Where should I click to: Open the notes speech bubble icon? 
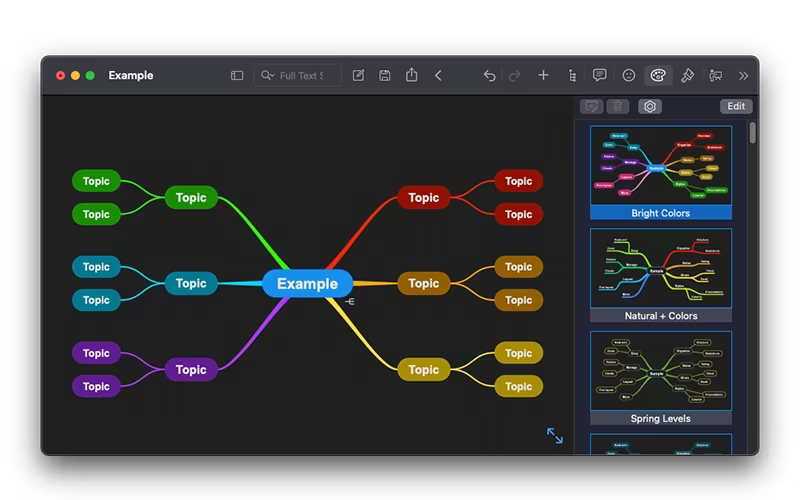click(599, 76)
